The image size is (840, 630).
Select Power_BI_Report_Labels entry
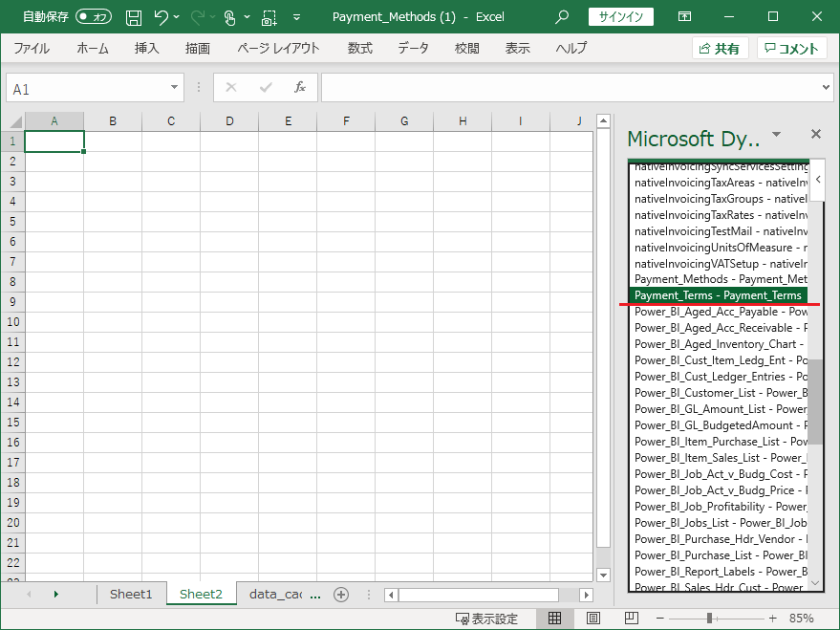click(718, 571)
